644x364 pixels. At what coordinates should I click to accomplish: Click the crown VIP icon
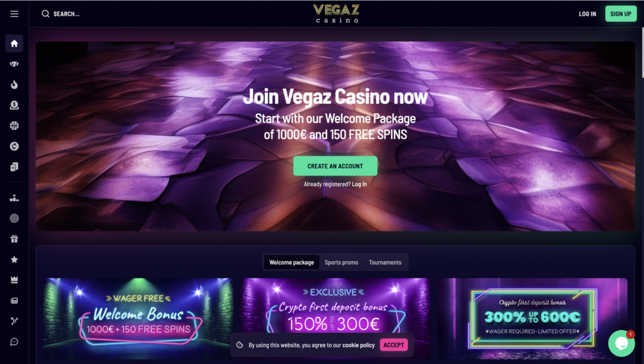point(14,280)
